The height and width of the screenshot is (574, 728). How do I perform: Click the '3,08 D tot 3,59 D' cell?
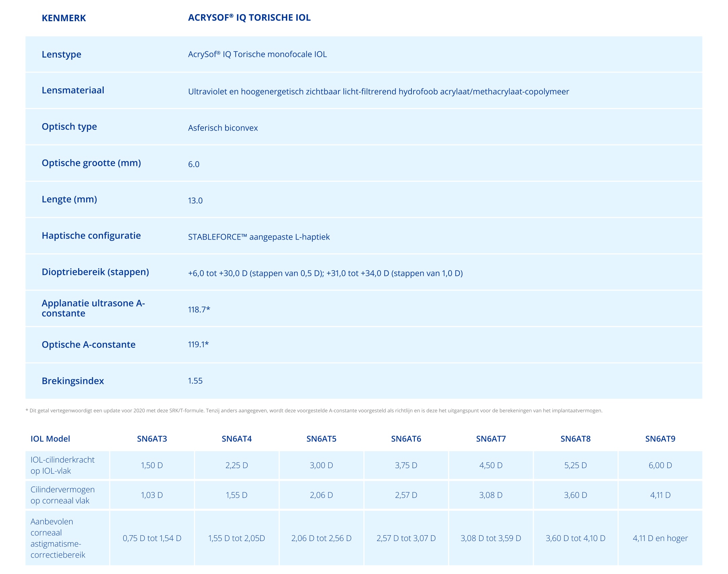click(x=491, y=538)
